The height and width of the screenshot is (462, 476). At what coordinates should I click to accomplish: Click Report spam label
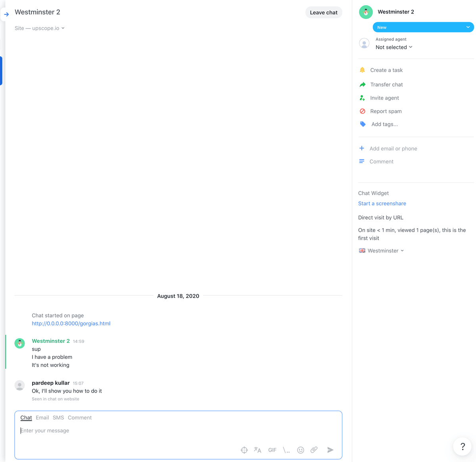(x=386, y=111)
